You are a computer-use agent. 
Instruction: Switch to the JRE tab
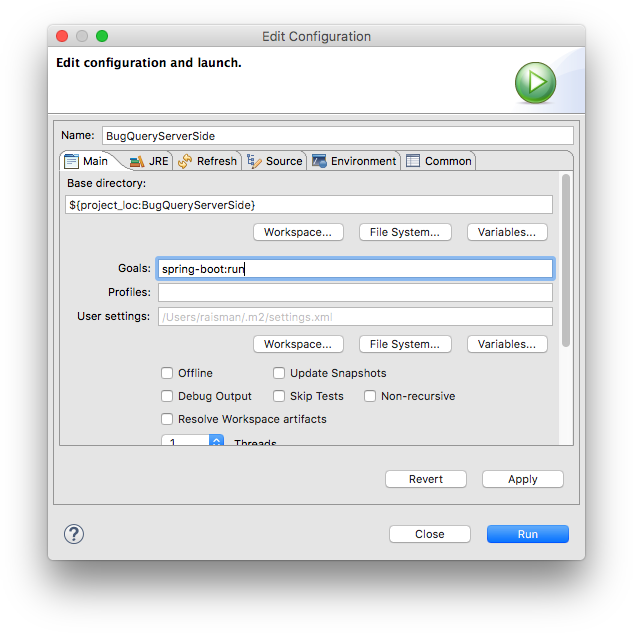(x=149, y=161)
